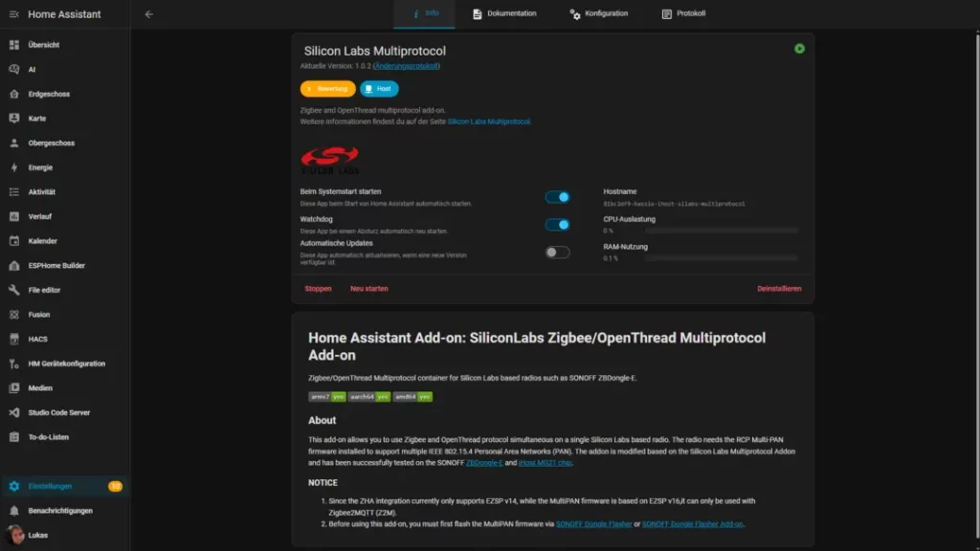
Task: Open Übersicht dashboard icon in sidebar
Action: [x=13, y=45]
